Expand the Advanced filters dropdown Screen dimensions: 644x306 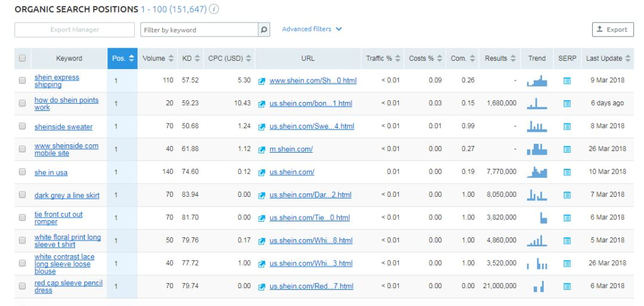[x=312, y=29]
